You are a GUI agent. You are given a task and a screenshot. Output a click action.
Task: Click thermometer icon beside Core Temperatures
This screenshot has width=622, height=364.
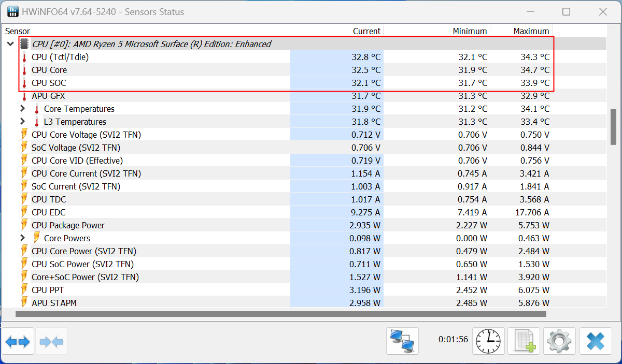[36, 109]
